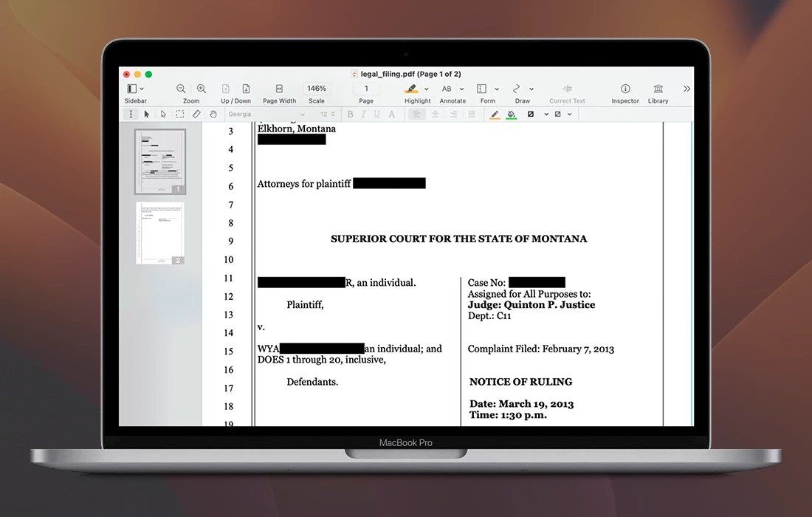Screen dimensions: 812x517
Task: Open the Inspector panel
Action: [625, 89]
